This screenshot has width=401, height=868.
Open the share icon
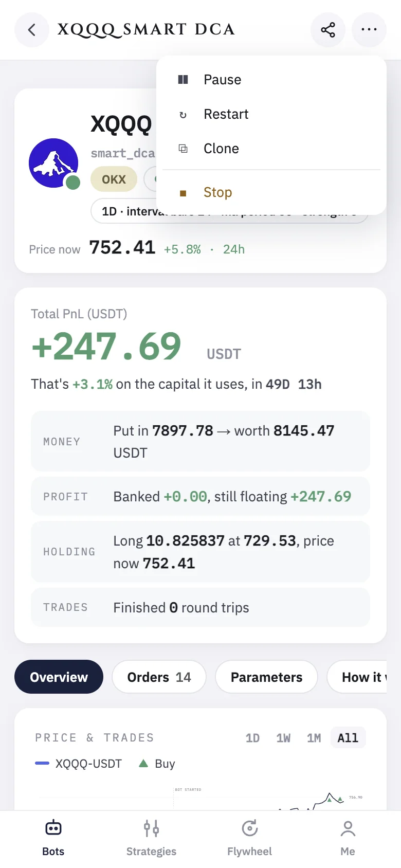pos(328,30)
